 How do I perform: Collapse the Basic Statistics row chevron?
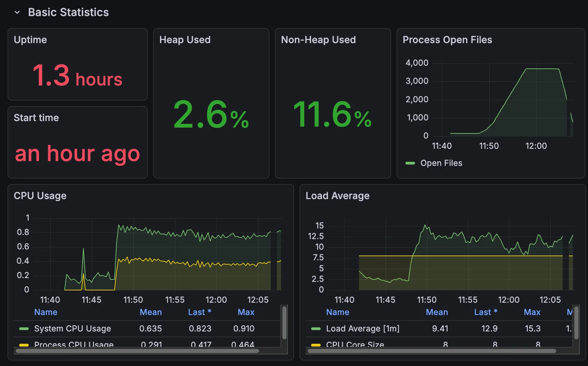[x=17, y=13]
